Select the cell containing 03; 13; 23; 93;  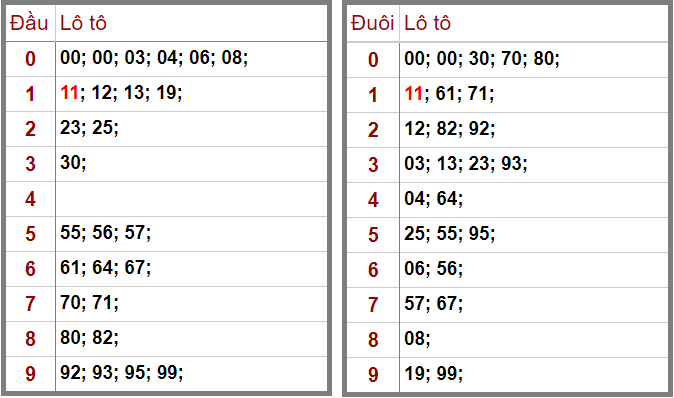[533, 165]
